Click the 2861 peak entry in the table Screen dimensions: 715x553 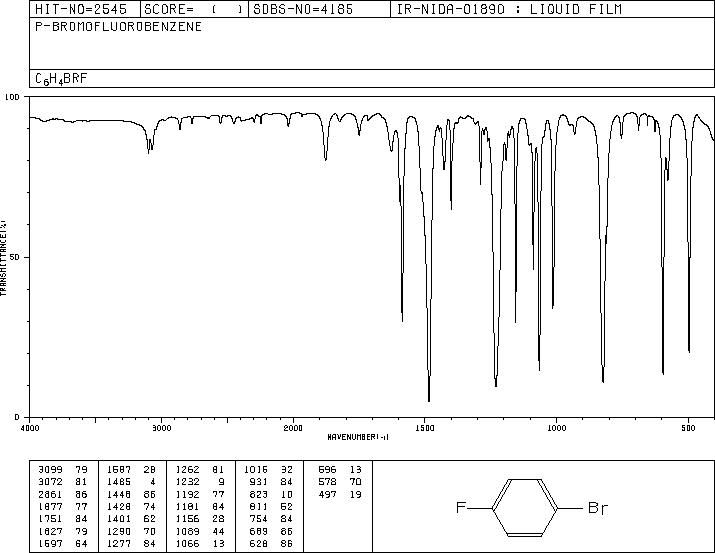coord(62,494)
